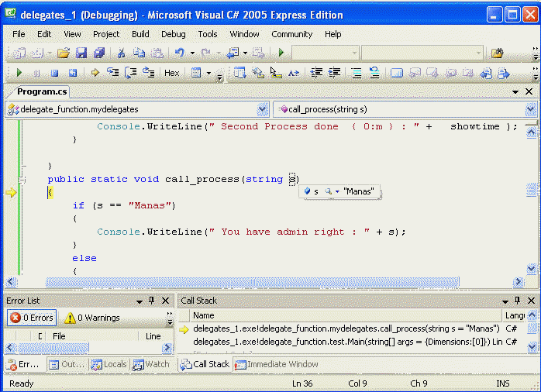This screenshot has width=541, height=392.
Task: Click the Open File toolbar icon
Action: (64, 53)
